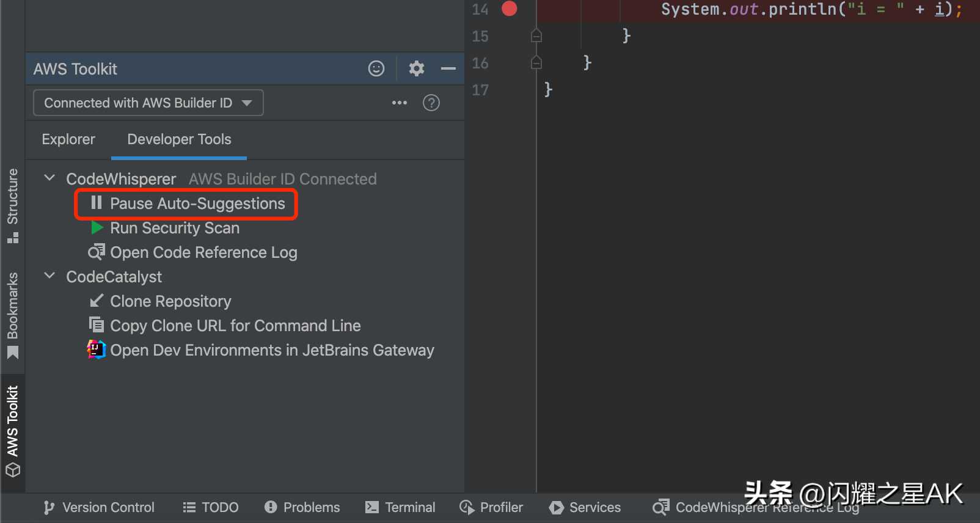980x523 pixels.
Task: Click the copy icon beside Copy Clone URL
Action: coord(97,324)
